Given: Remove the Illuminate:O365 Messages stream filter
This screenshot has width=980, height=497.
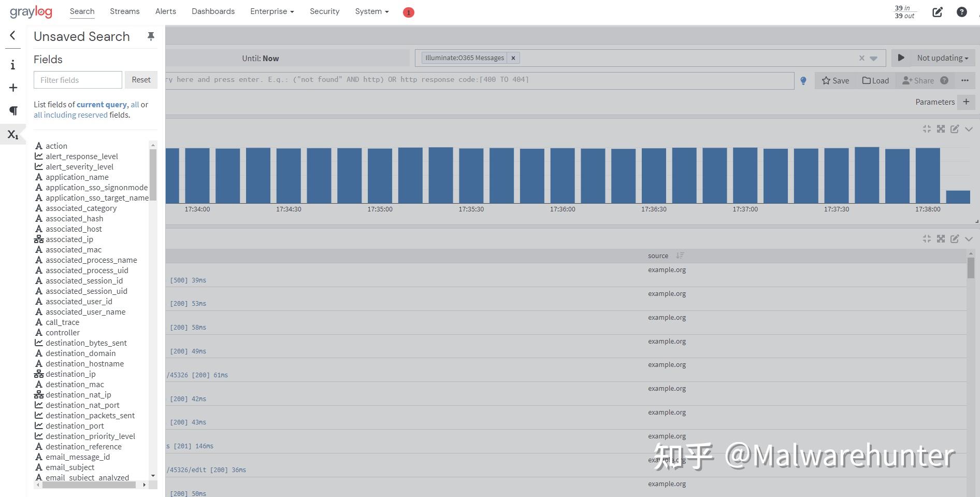Looking at the screenshot, I should tap(513, 58).
